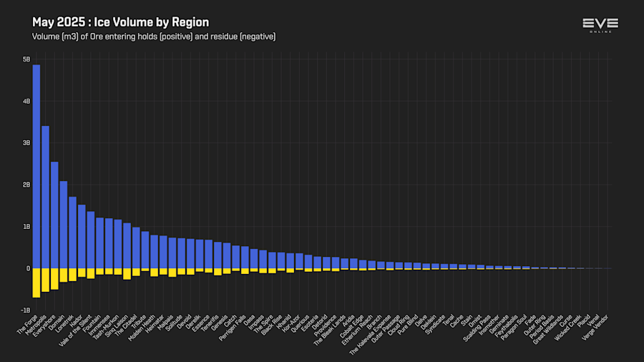The image size is (644, 362).
Task: Select the blue bar for Metropolis
Action: pyautogui.click(x=45, y=197)
